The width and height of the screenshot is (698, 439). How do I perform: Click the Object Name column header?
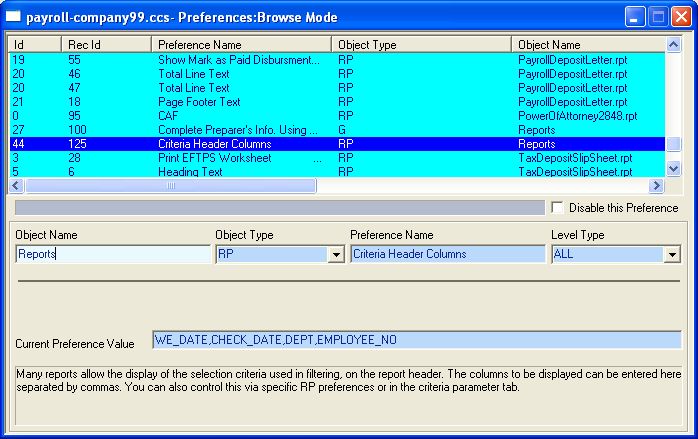(588, 45)
